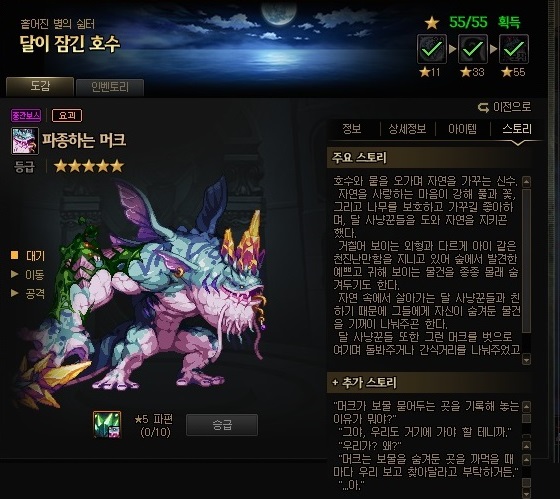This screenshot has width=560, height=499.
Task: Click the 중간보스 purple tag
Action: coord(26,115)
